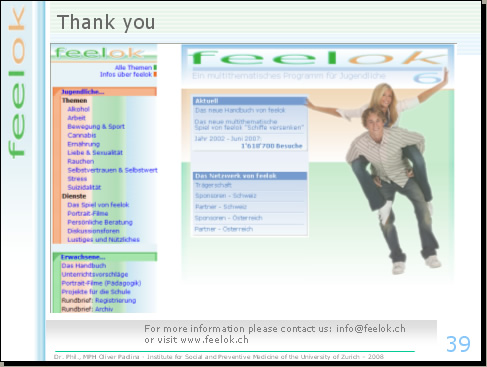Select the Erwachsene section header
Screen dimensions: 487x367
coord(83,257)
